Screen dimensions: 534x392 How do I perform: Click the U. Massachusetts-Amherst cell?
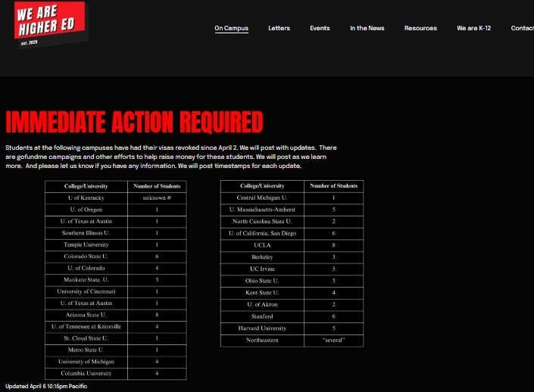(x=262, y=210)
